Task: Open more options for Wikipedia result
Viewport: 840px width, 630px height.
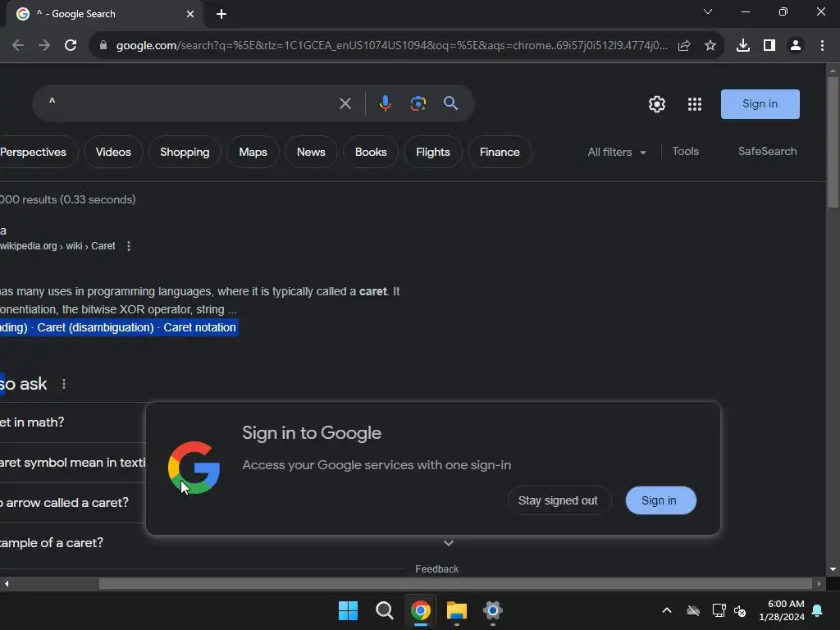Action: 129,246
